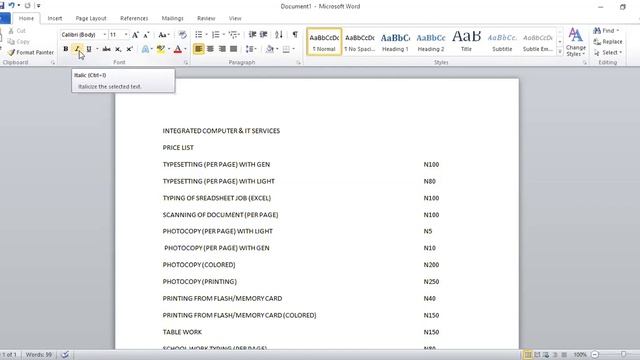
Task: Click the Sort icon
Action: 279,35
